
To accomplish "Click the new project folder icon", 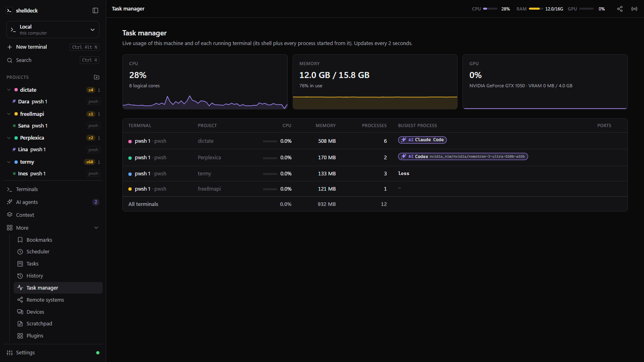I will point(97,77).
